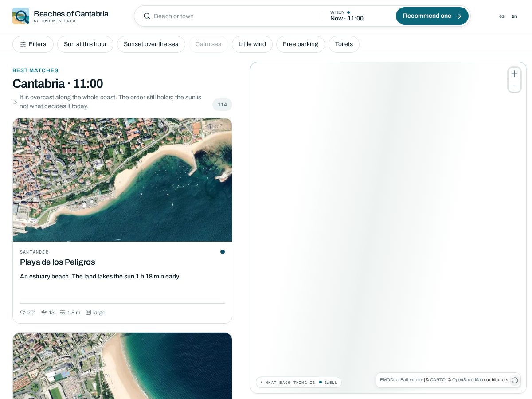Click the 114 results count badge
This screenshot has width=532, height=399.
pos(222,105)
